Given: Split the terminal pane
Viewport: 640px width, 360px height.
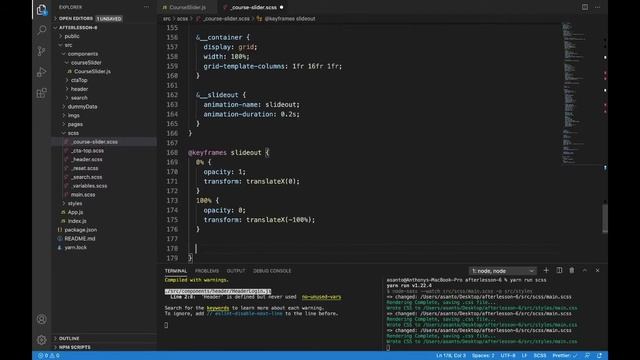Looking at the screenshot, I should coord(559,270).
